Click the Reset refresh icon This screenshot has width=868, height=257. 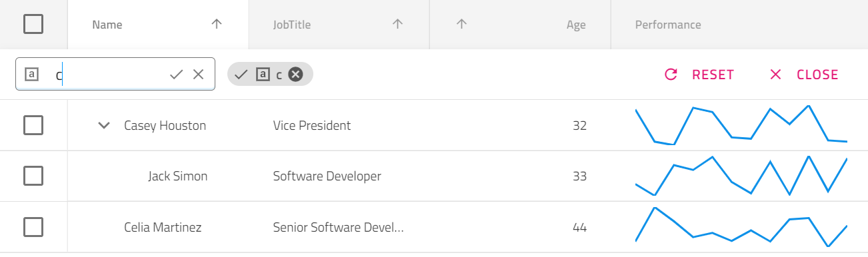click(671, 75)
